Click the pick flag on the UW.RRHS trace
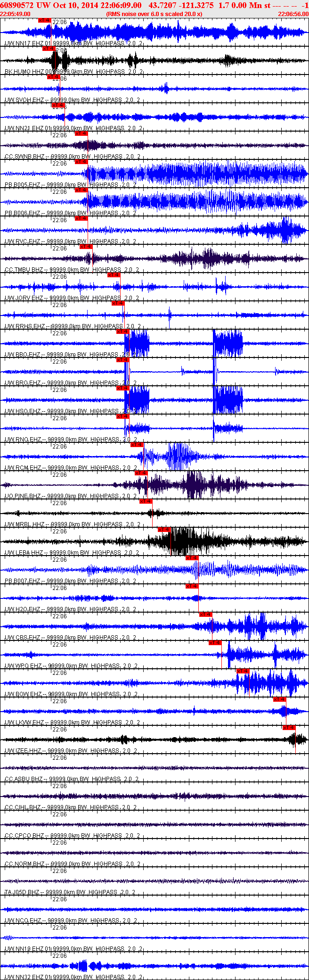309x980 pixels. [x=118, y=303]
